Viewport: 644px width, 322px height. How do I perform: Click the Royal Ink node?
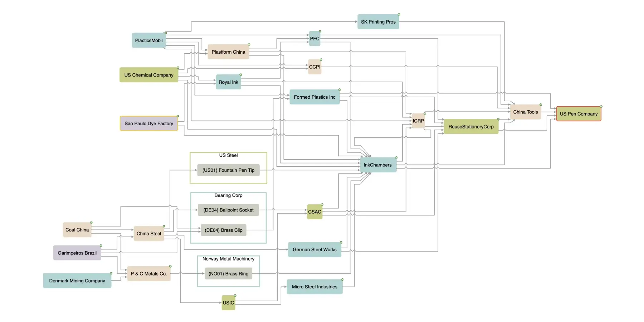click(x=228, y=82)
